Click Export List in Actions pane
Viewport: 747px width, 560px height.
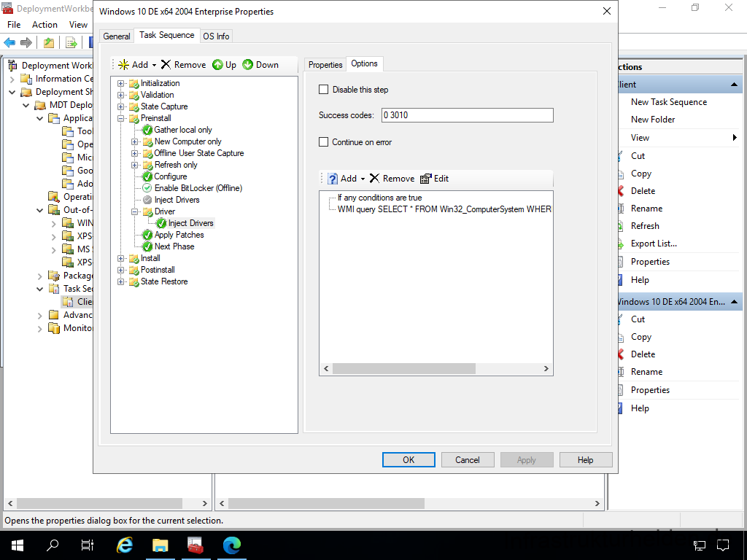pyautogui.click(x=654, y=244)
